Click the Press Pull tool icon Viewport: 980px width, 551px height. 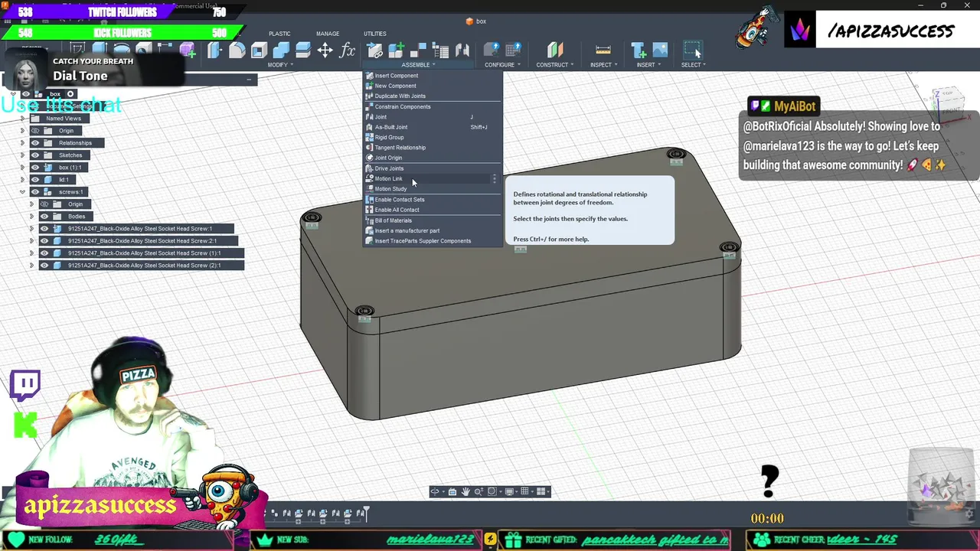click(x=214, y=51)
